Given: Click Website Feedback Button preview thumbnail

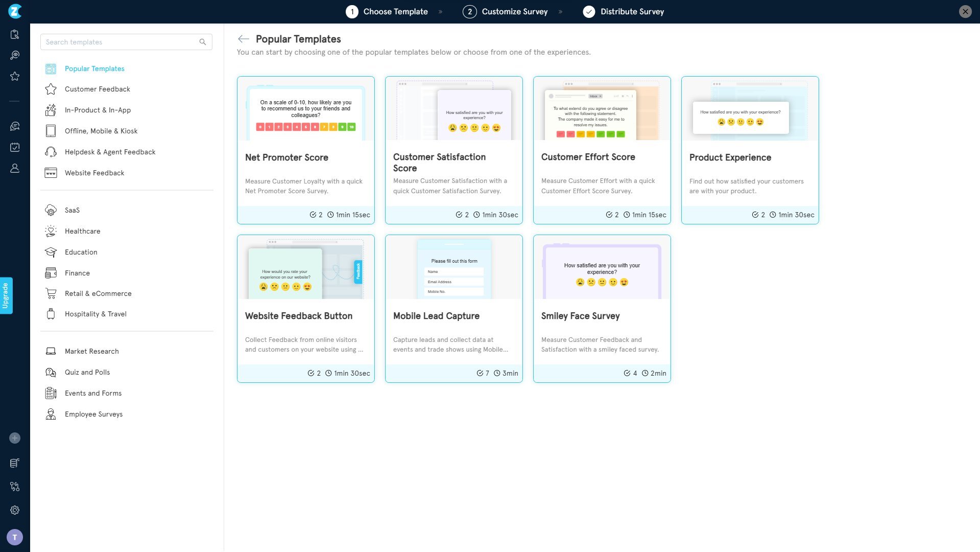Looking at the screenshot, I should [306, 267].
